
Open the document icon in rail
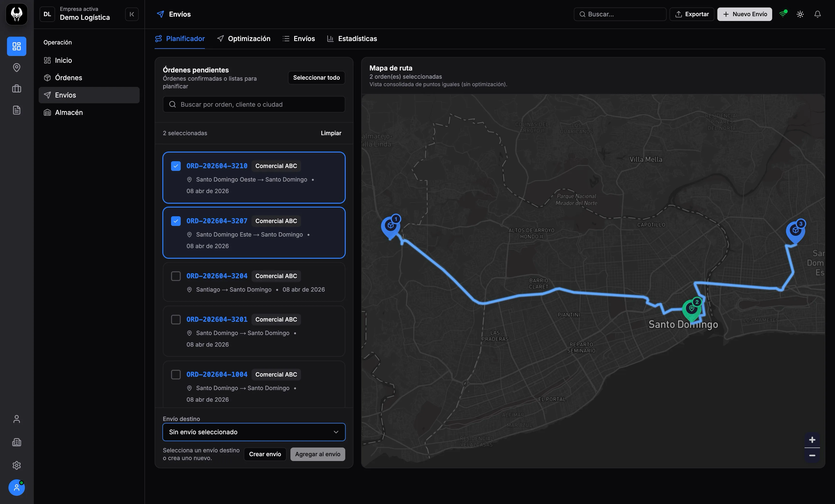click(x=17, y=110)
